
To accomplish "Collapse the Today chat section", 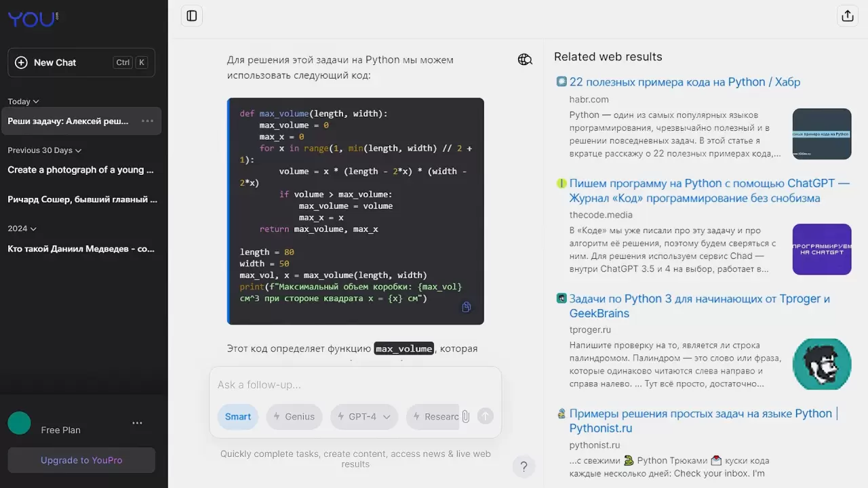I will [23, 102].
